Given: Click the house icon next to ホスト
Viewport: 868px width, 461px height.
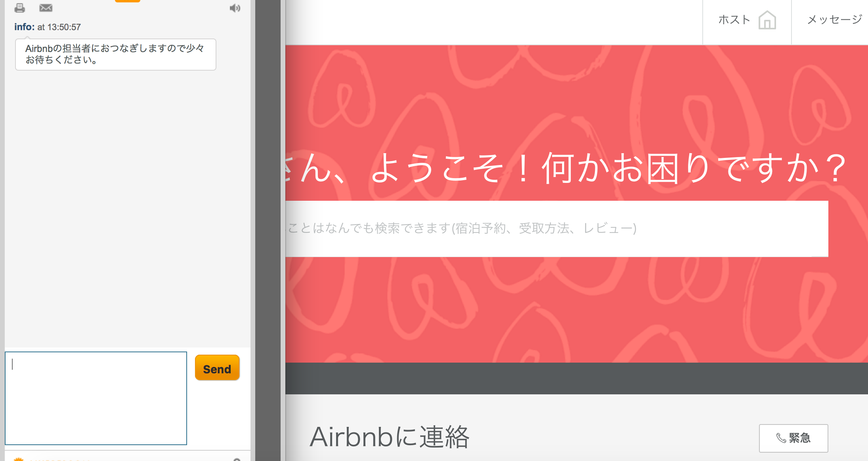Looking at the screenshot, I should click(x=767, y=20).
